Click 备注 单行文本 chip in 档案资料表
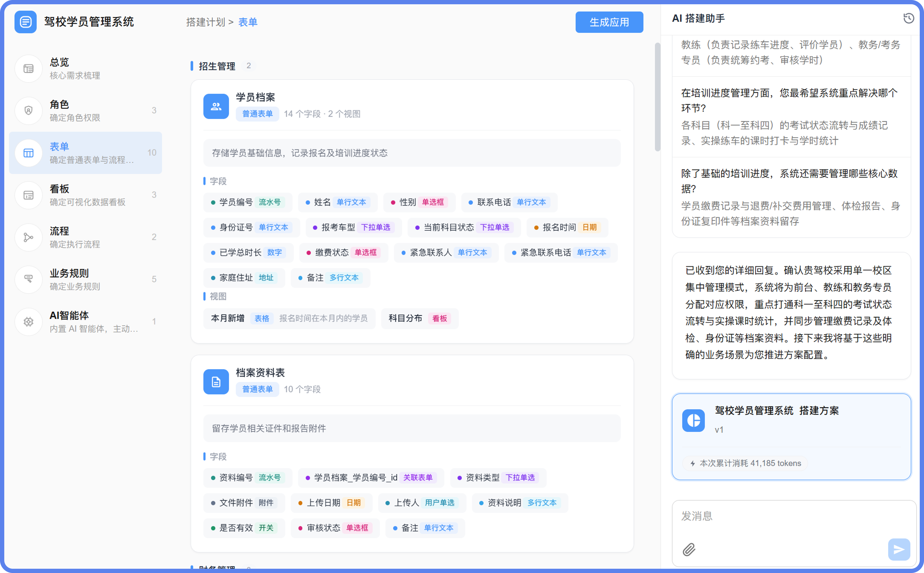The width and height of the screenshot is (924, 573). coord(425,528)
